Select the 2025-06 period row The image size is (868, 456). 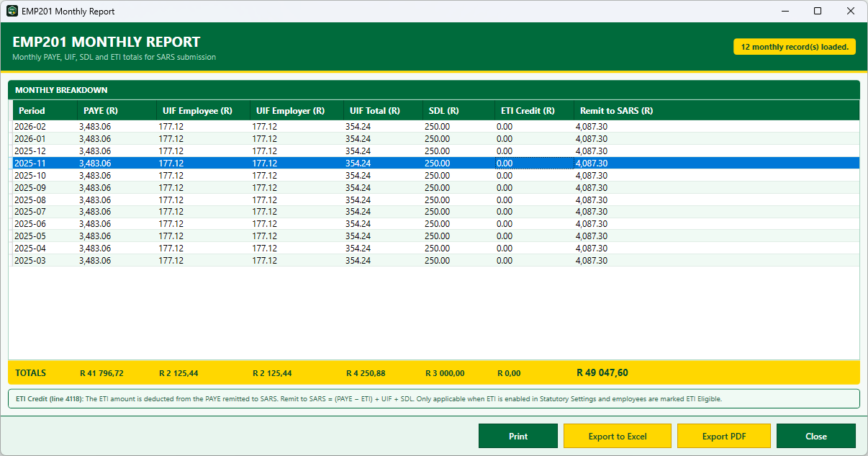(436, 224)
